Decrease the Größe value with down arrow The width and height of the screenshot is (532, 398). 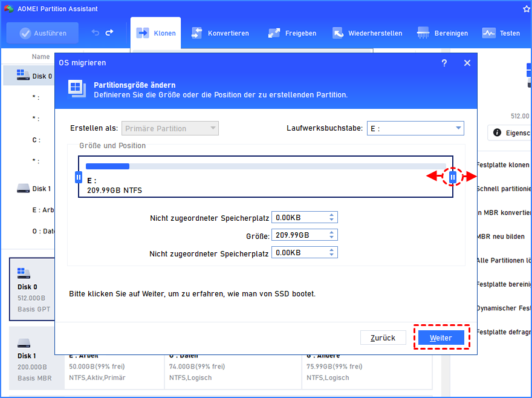click(x=331, y=238)
